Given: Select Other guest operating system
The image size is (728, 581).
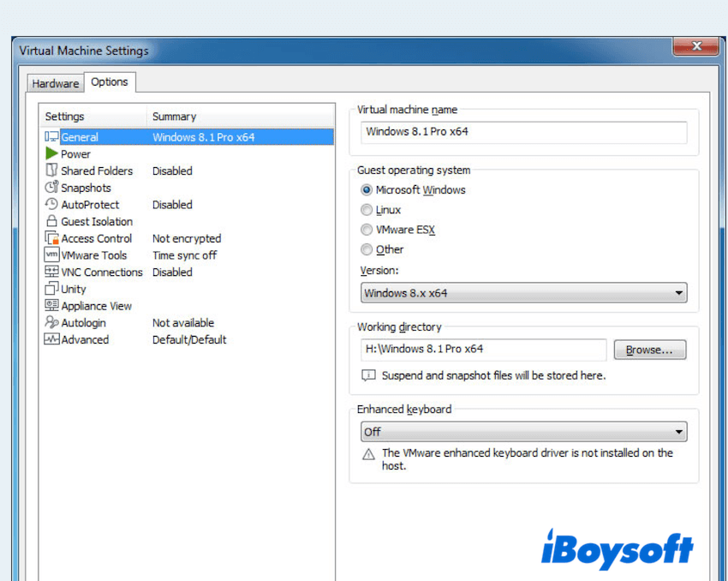Looking at the screenshot, I should (367, 249).
